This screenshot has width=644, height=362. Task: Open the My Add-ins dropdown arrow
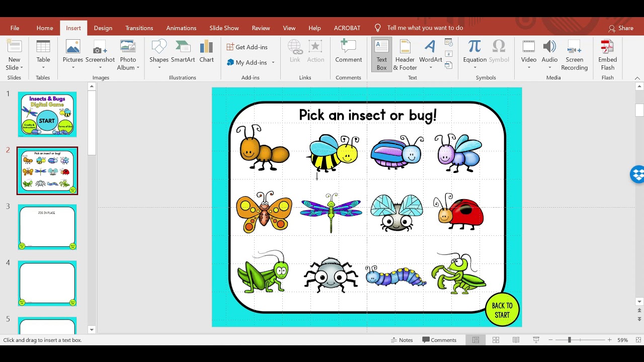(x=273, y=63)
